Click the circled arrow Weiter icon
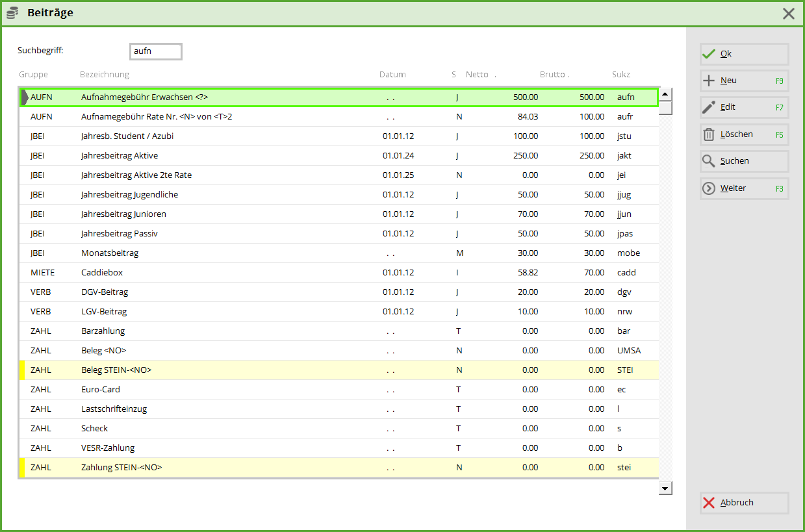805x532 pixels. (709, 188)
